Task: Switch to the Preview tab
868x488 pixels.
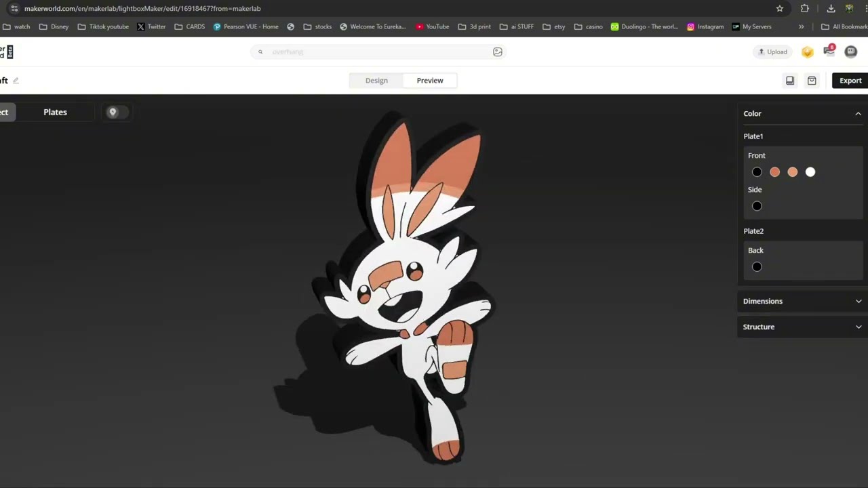Action: [430, 81]
